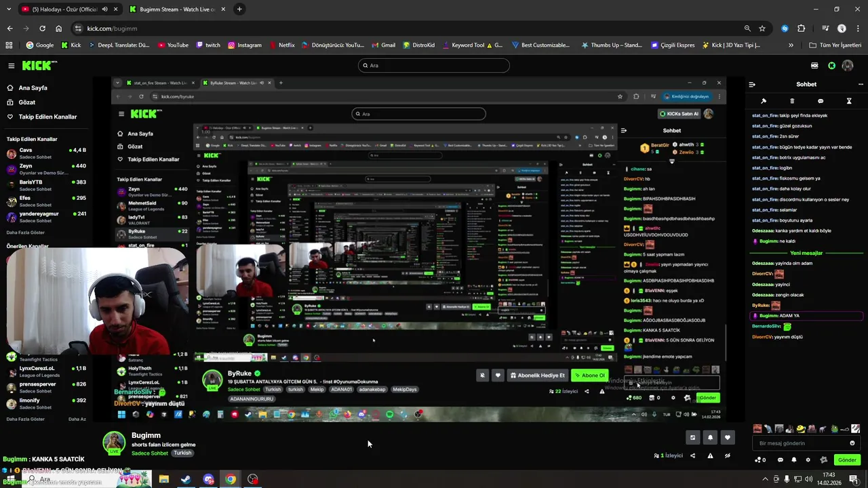Open the tab search dropdown arrow

(x=8, y=9)
